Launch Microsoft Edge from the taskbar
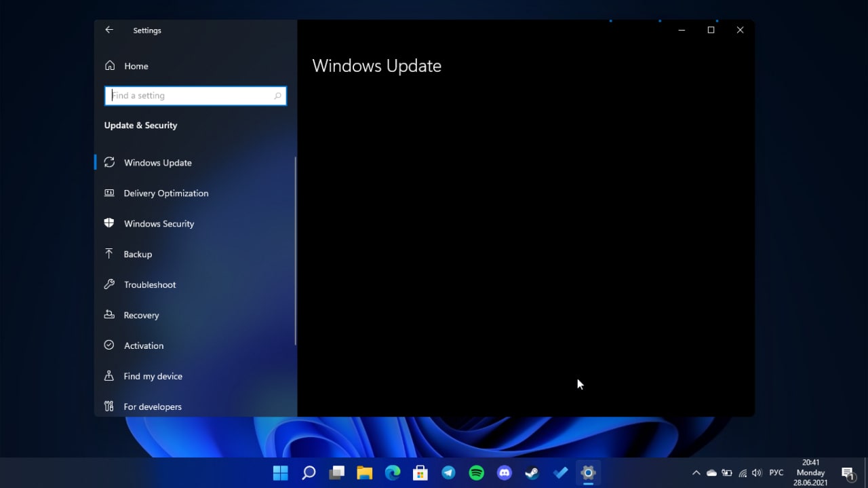The image size is (868, 488). [x=393, y=473]
